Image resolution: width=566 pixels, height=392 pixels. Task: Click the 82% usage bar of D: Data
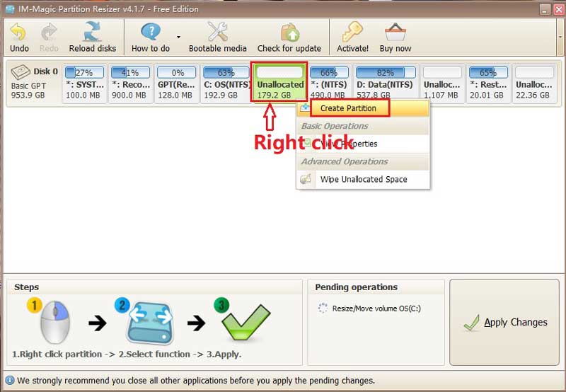point(385,73)
